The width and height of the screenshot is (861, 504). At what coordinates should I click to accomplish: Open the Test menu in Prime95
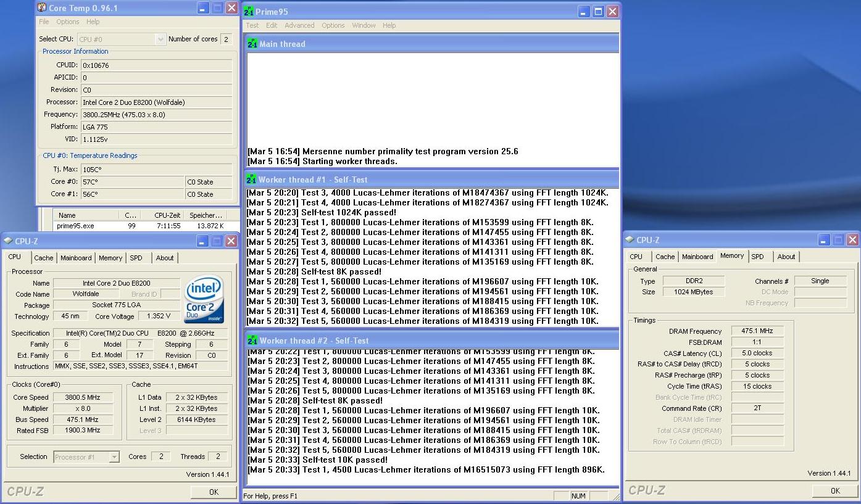(x=252, y=25)
